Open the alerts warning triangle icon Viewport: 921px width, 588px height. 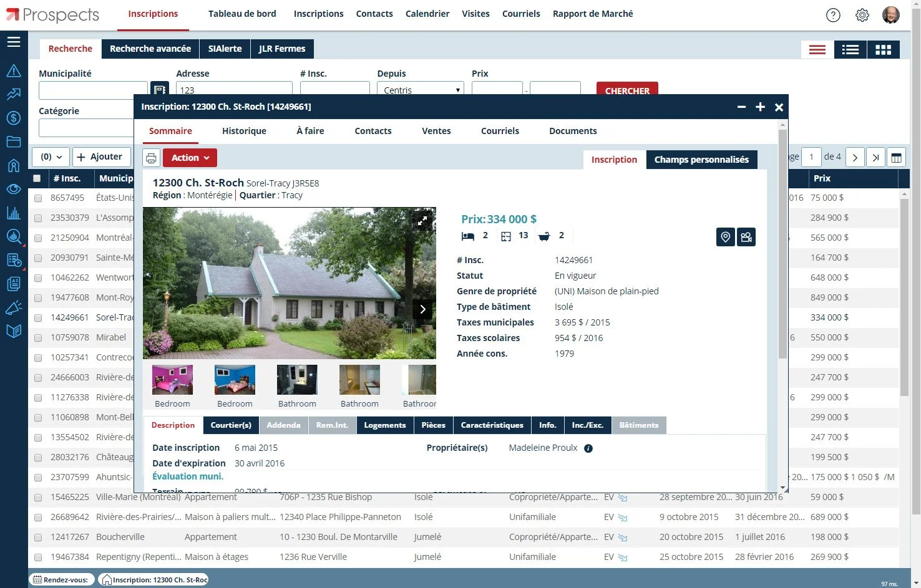(x=14, y=70)
